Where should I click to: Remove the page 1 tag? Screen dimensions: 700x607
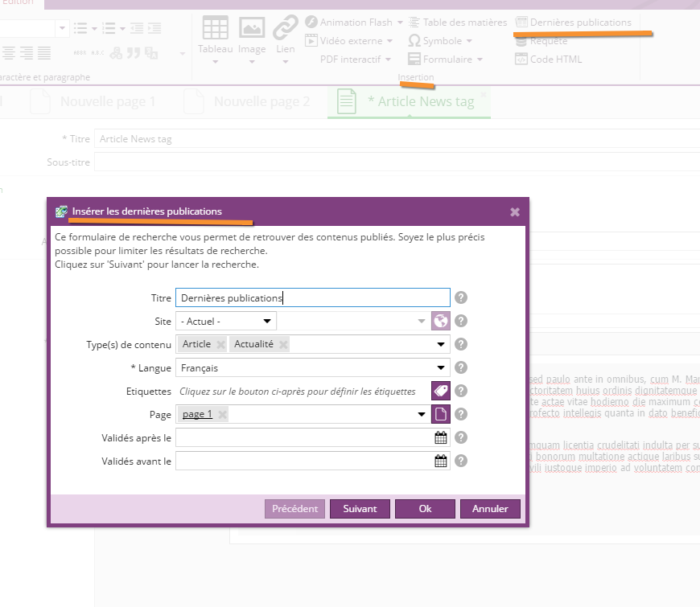pyautogui.click(x=223, y=415)
